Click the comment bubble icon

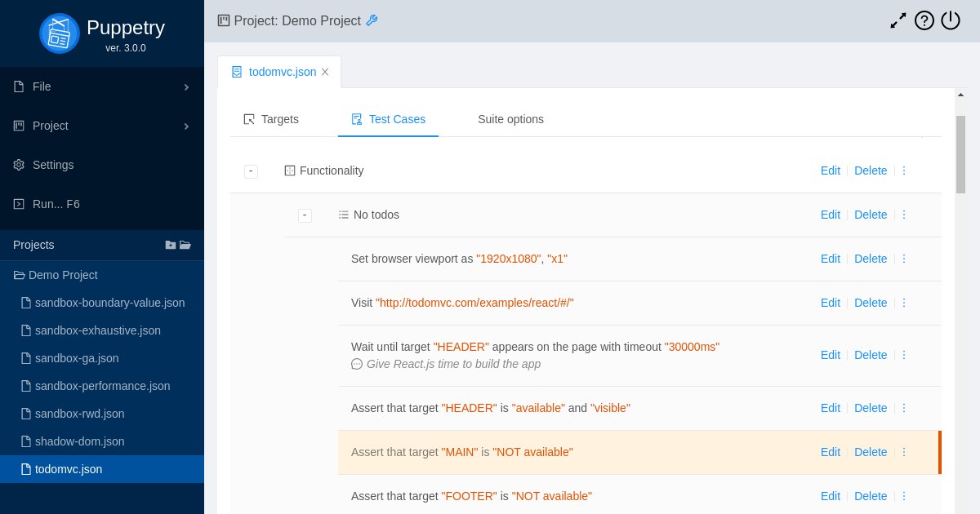click(357, 364)
